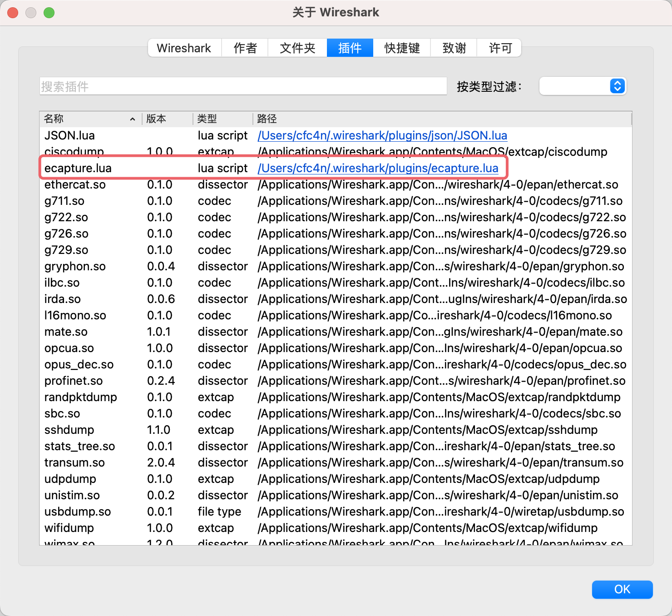The width and height of the screenshot is (672, 616).
Task: Open the 作者 tab
Action: pyautogui.click(x=245, y=48)
